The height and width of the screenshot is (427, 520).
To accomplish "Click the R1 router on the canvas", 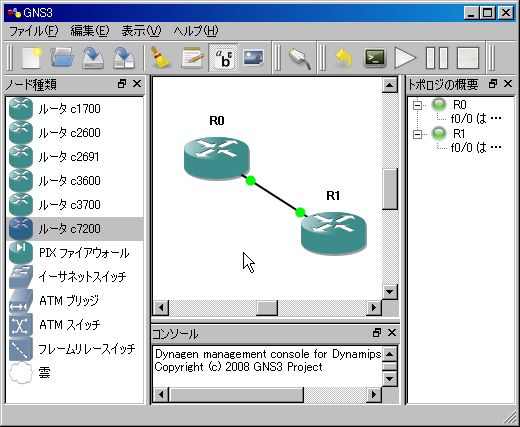I will pos(334,232).
